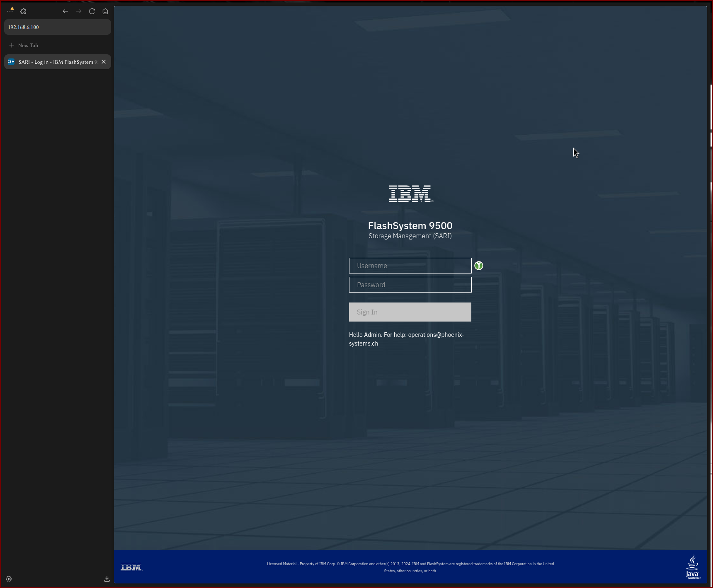The image size is (713, 588).
Task: Click the green password manager icon
Action: pos(479,266)
